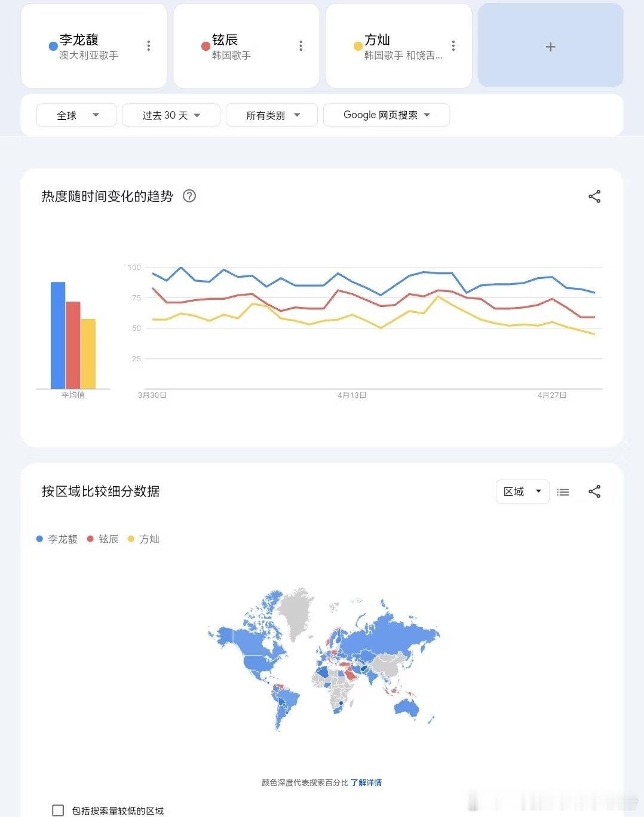This screenshot has width=644, height=817.
Task: Add a new comparison term with plus
Action: (x=551, y=46)
